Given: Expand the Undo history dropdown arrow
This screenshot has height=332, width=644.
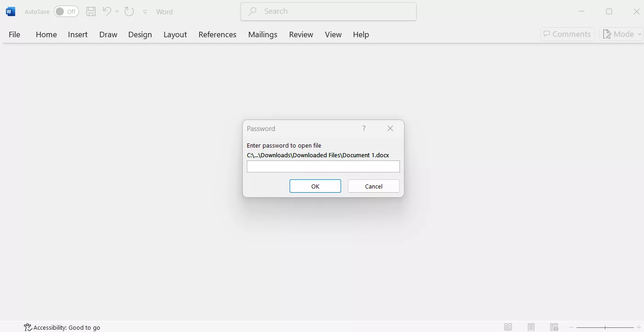Looking at the screenshot, I should pos(117,11).
